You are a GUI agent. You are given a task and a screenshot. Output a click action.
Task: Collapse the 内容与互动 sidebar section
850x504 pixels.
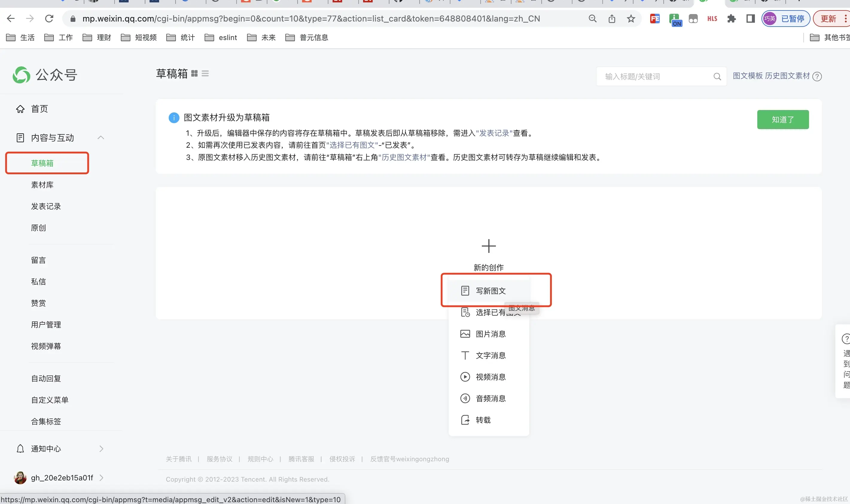(x=100, y=138)
